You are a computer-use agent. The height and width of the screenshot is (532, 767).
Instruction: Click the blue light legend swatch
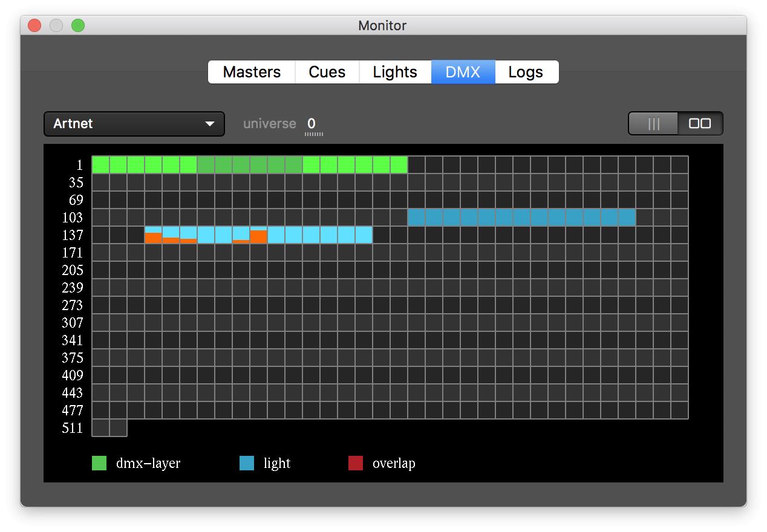247,463
